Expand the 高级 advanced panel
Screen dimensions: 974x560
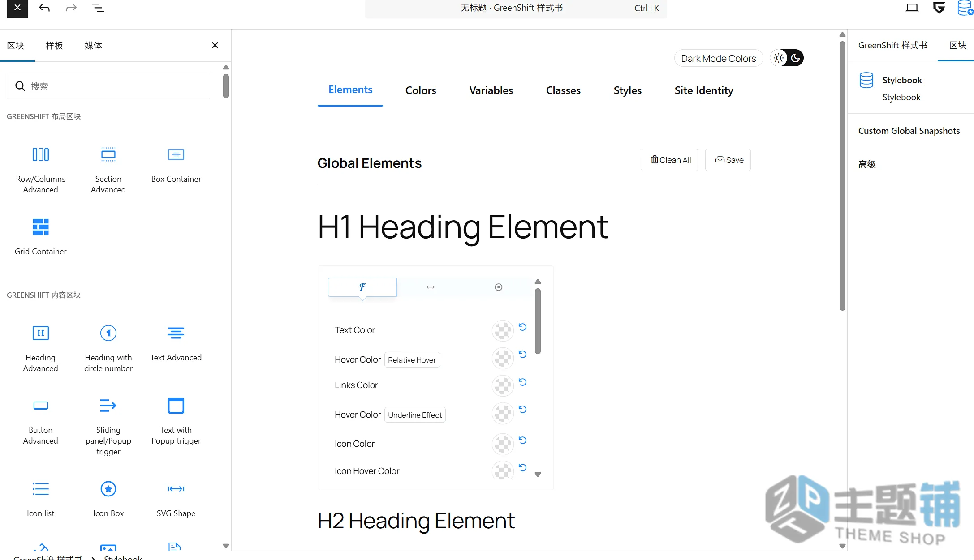coord(911,164)
